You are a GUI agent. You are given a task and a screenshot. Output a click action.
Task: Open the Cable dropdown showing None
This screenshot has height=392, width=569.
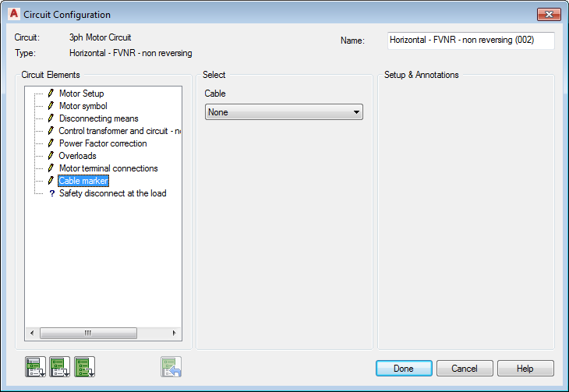284,112
